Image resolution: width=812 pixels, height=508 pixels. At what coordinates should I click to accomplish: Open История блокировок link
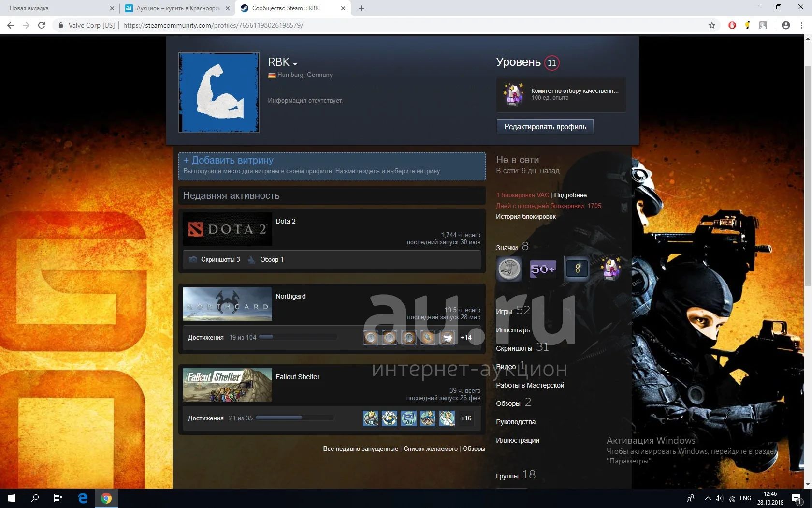pyautogui.click(x=526, y=217)
